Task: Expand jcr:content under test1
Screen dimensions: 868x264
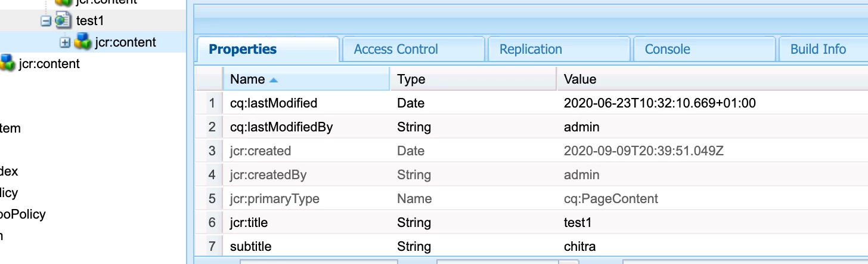Action: pyautogui.click(x=65, y=42)
